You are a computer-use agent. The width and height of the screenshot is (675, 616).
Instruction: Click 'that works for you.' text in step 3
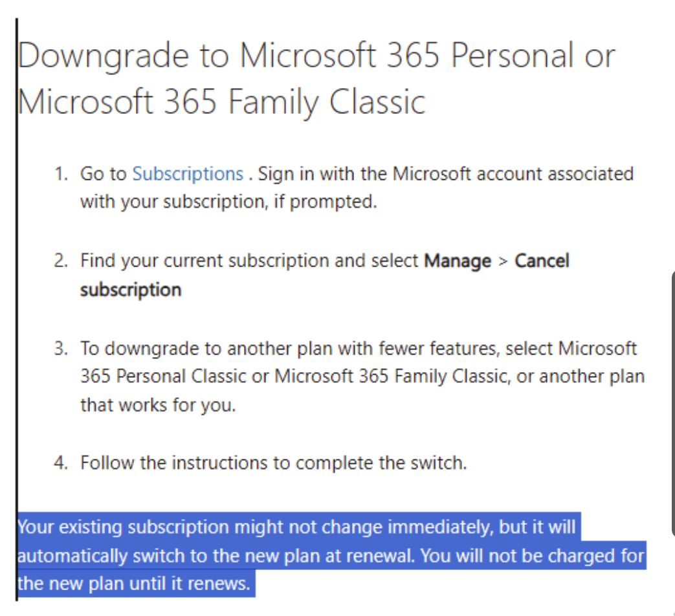tap(158, 405)
